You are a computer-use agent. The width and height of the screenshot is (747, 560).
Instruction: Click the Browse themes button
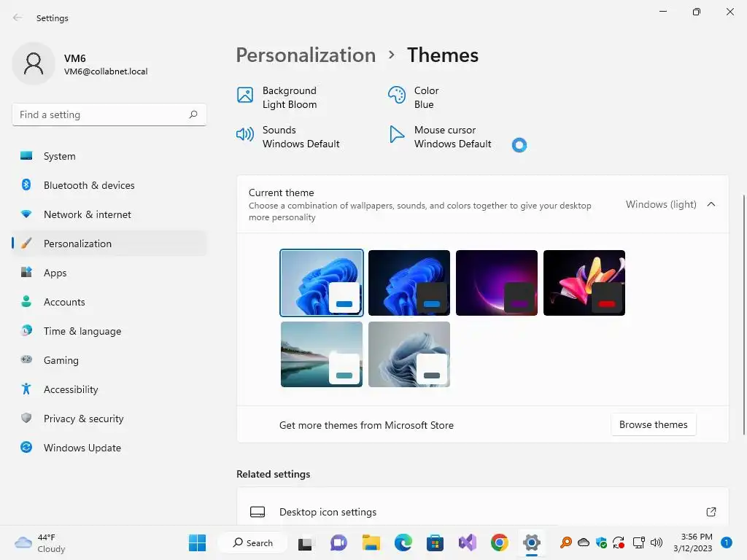[x=653, y=425]
